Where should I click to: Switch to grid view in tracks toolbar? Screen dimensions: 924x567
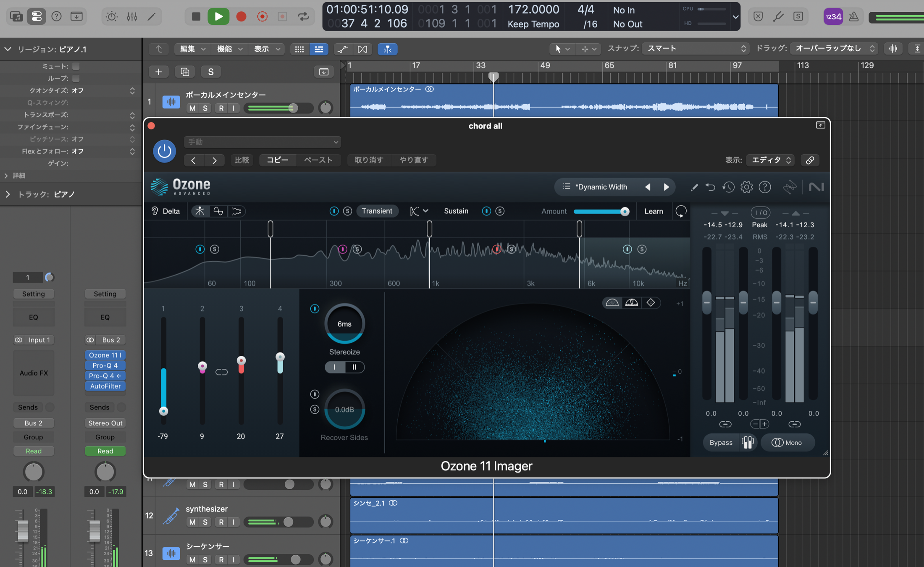299,49
